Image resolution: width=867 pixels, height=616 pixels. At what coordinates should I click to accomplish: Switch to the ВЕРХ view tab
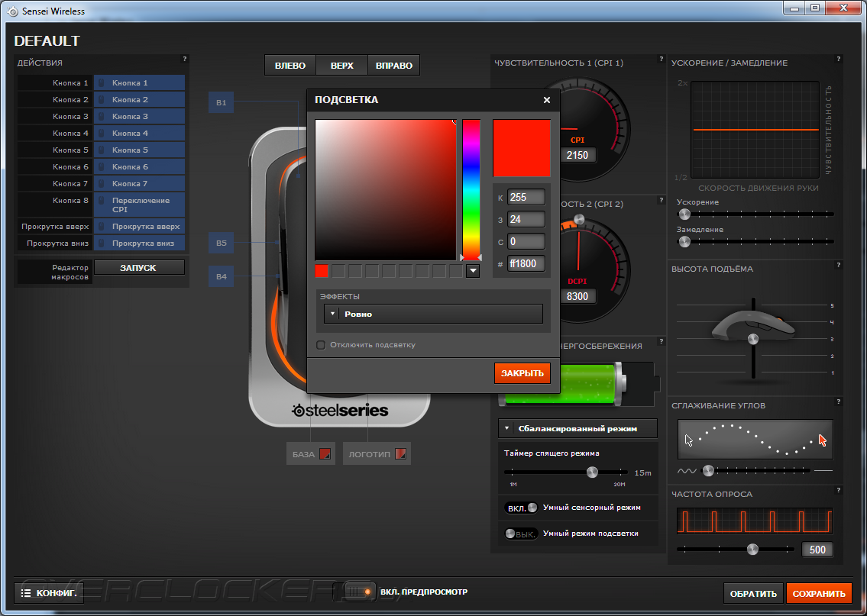click(x=341, y=65)
